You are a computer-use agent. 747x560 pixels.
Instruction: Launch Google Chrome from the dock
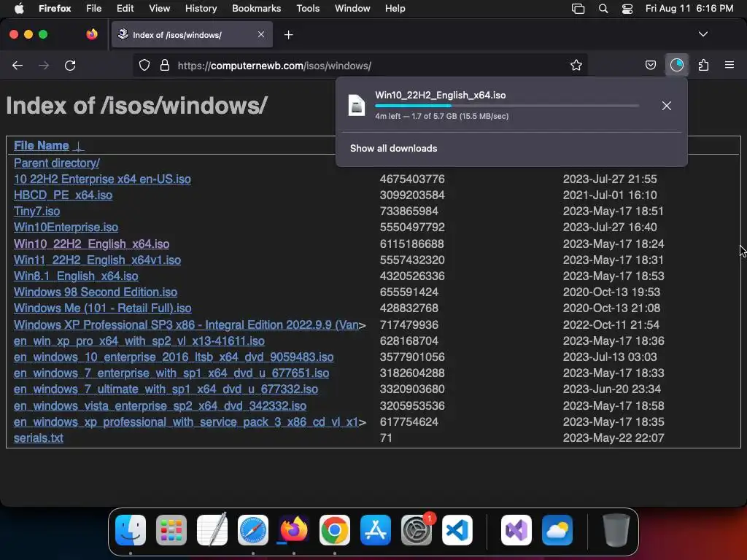click(334, 530)
